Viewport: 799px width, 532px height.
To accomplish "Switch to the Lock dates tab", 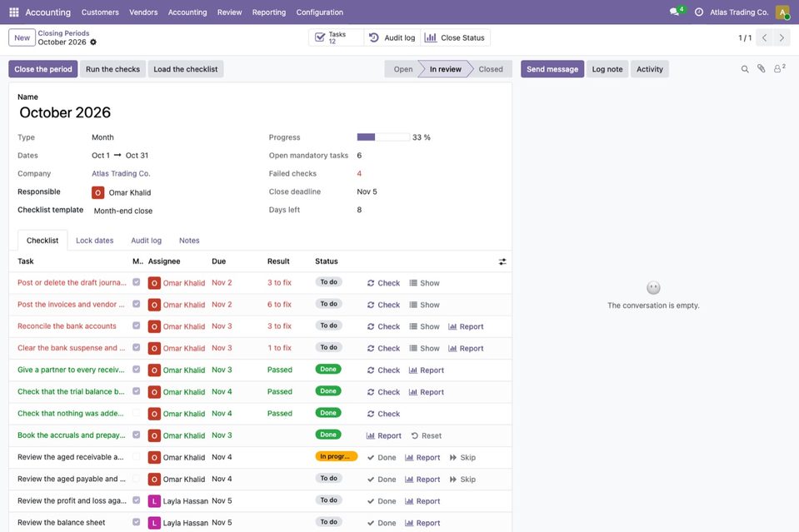I will point(95,241).
